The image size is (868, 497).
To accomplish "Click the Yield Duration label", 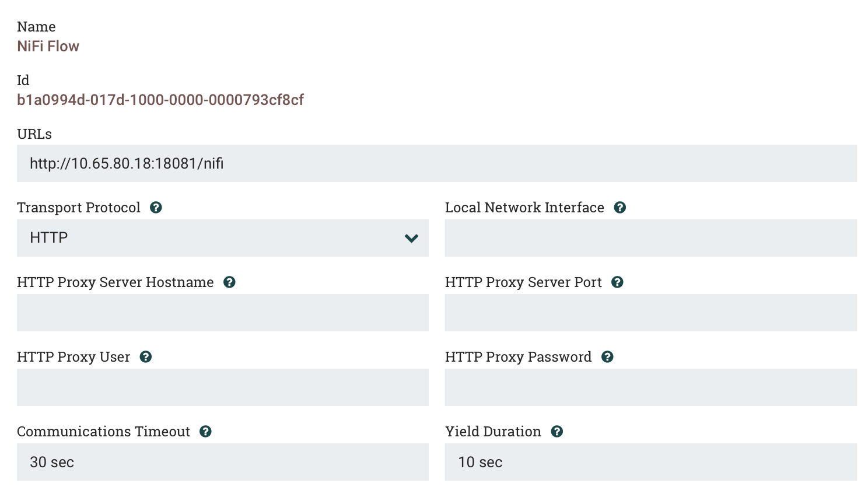I will click(x=493, y=432).
